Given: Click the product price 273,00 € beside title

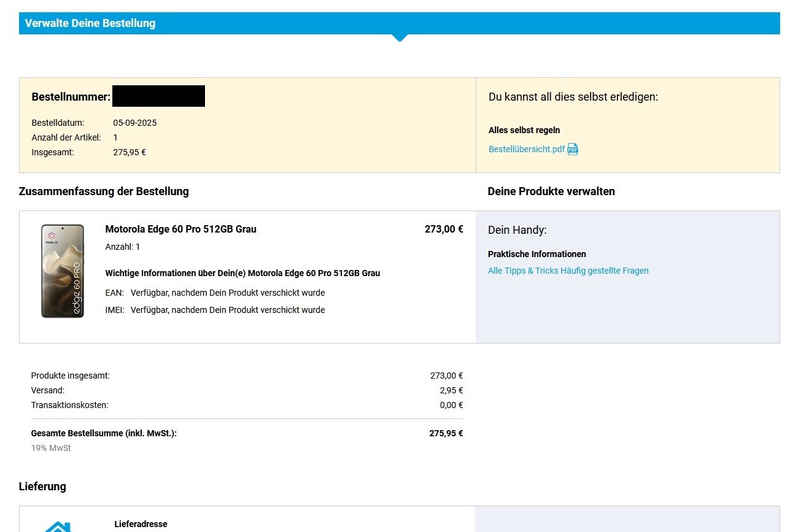Looking at the screenshot, I should coord(444,229).
